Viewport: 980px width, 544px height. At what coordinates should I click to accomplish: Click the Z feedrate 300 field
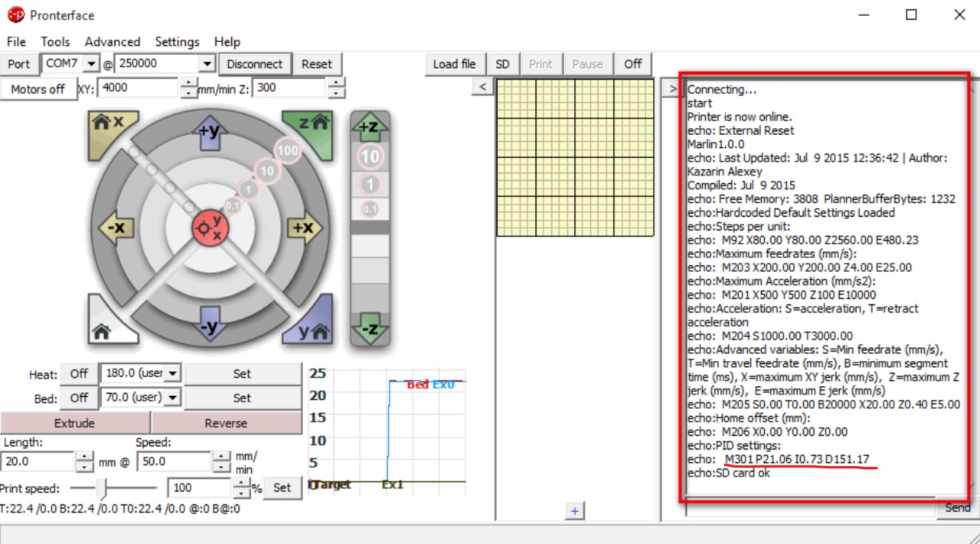(289, 88)
